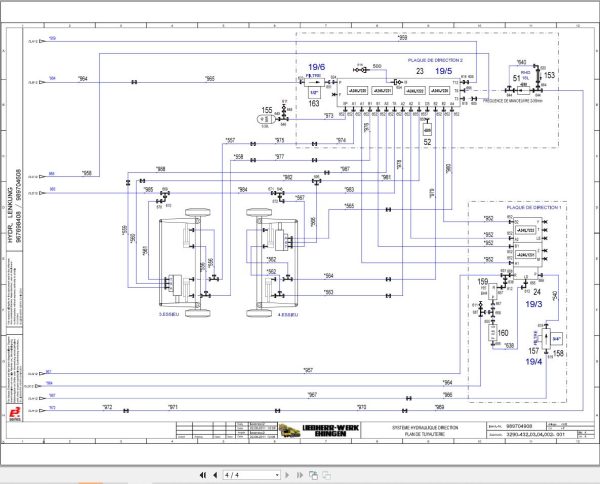Click the pipe label *969
This screenshot has height=484, width=600.
coord(440,407)
